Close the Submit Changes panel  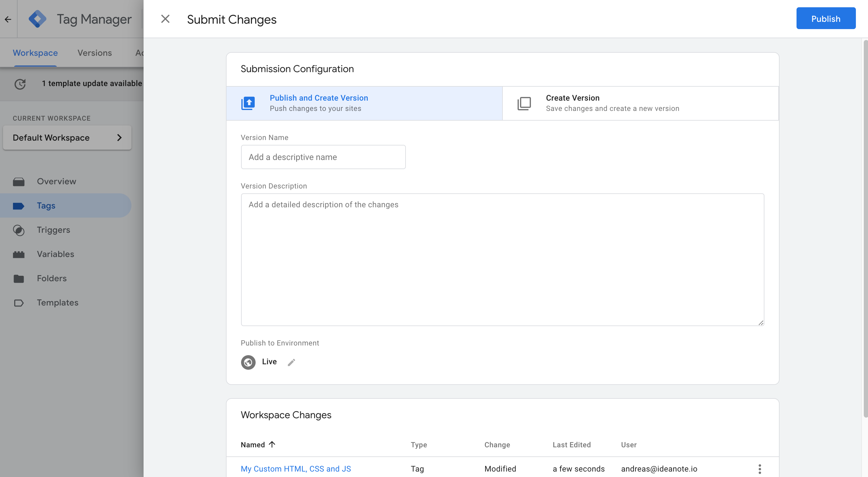tap(165, 19)
